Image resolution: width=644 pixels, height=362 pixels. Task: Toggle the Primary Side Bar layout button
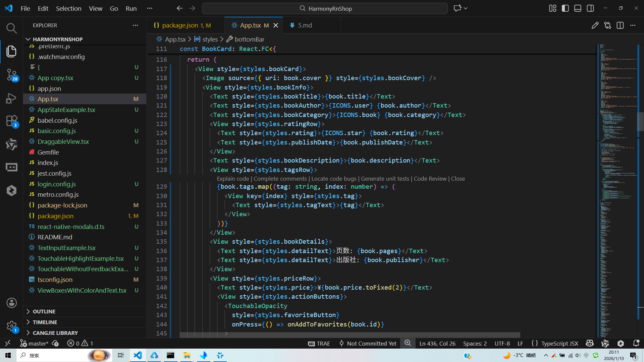point(565,8)
